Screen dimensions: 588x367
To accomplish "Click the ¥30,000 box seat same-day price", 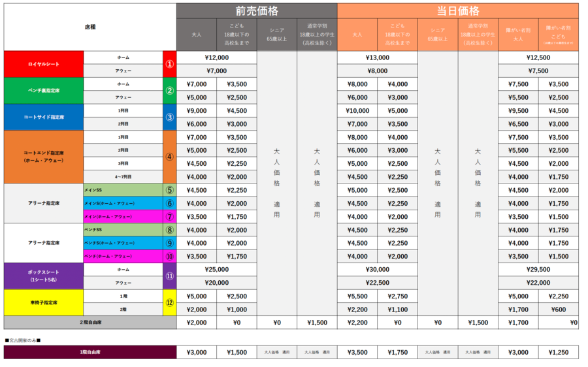I will tap(377, 270).
